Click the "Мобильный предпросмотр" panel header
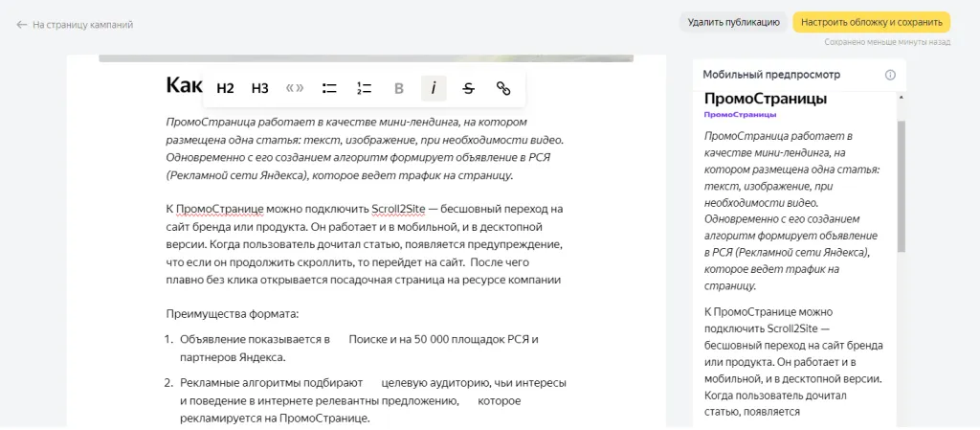Image resolution: width=980 pixels, height=430 pixels. [x=799, y=75]
